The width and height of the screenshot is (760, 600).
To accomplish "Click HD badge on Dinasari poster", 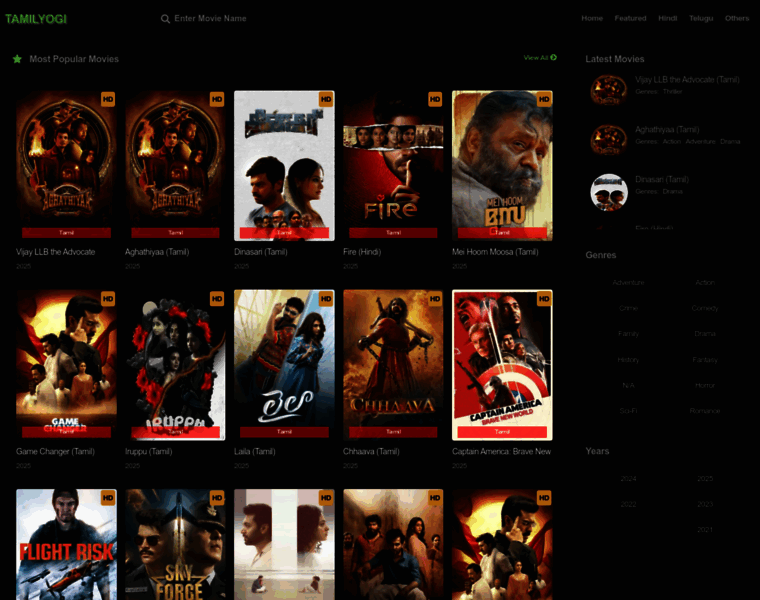I will tap(326, 99).
